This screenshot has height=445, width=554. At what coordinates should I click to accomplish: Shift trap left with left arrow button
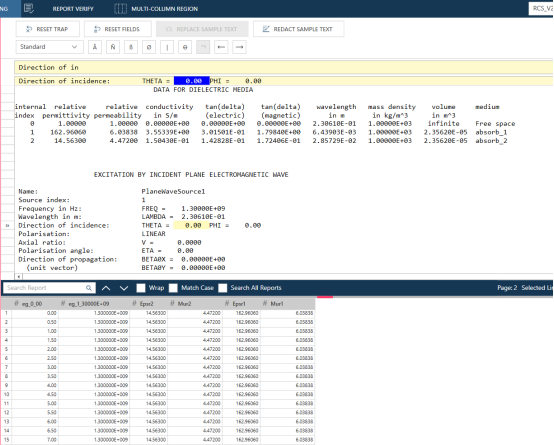click(x=221, y=47)
